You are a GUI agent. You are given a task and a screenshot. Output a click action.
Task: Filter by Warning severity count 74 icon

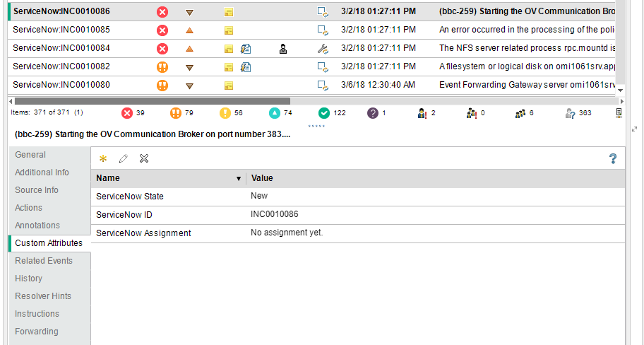pyautogui.click(x=275, y=113)
